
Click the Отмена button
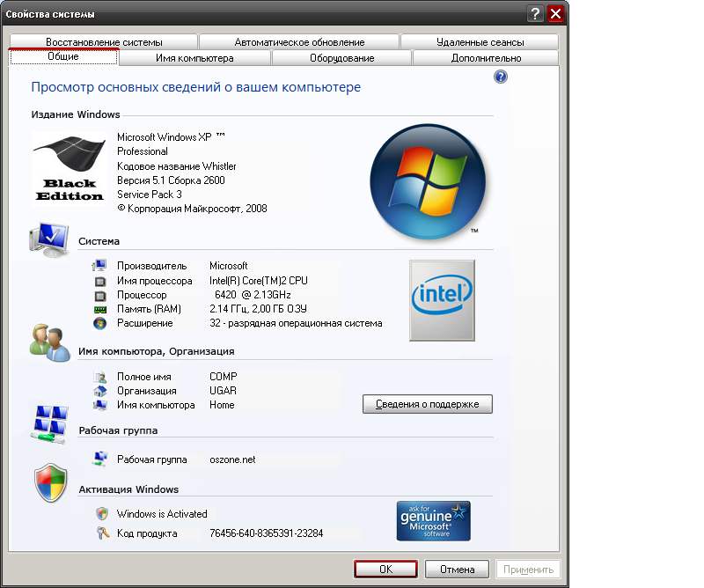click(457, 570)
